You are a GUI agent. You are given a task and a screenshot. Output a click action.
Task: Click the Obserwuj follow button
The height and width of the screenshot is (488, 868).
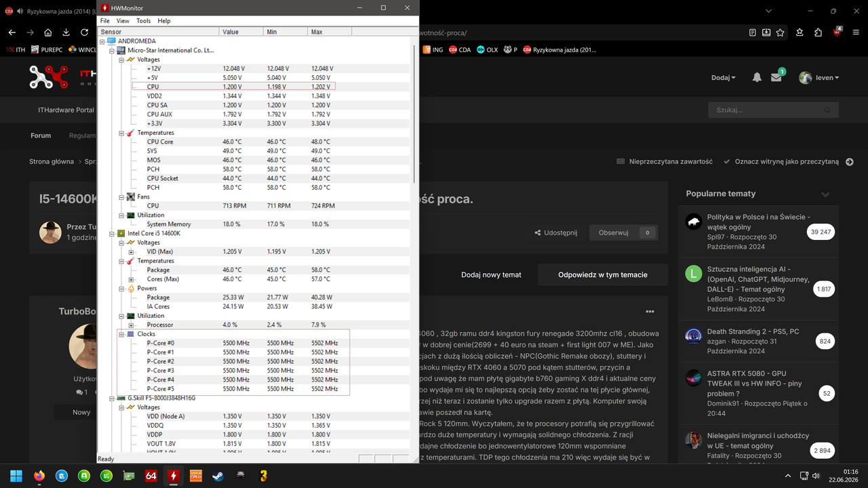coord(623,232)
